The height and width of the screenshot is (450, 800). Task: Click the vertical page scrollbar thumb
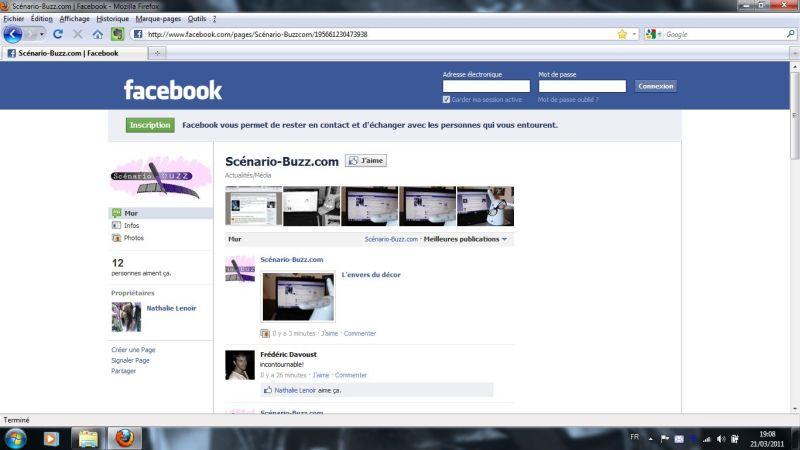pos(795,115)
